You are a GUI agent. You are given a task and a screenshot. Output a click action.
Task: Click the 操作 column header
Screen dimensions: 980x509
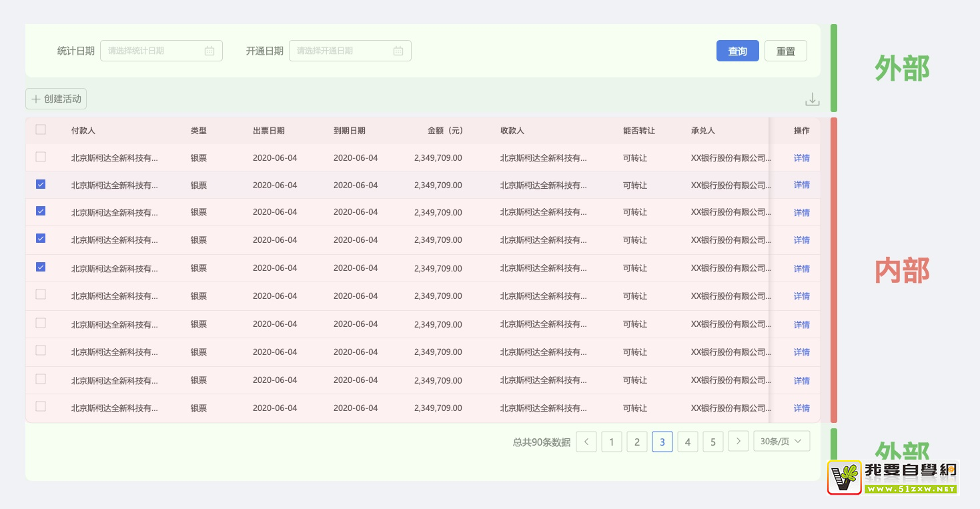pos(802,131)
